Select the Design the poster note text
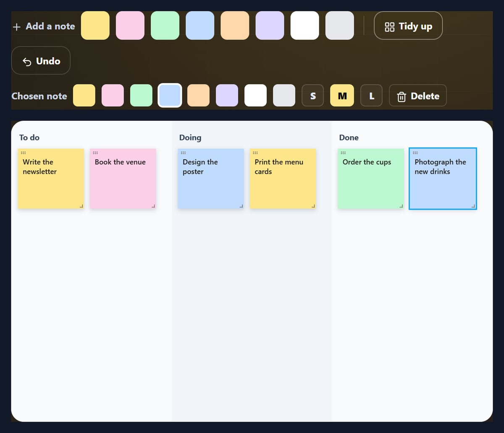504x433 pixels. point(200,167)
